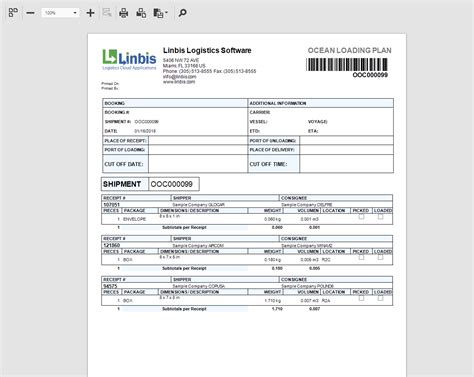The width and height of the screenshot is (474, 377).
Task: Click the zoom out minus icon
Action: coord(30,13)
